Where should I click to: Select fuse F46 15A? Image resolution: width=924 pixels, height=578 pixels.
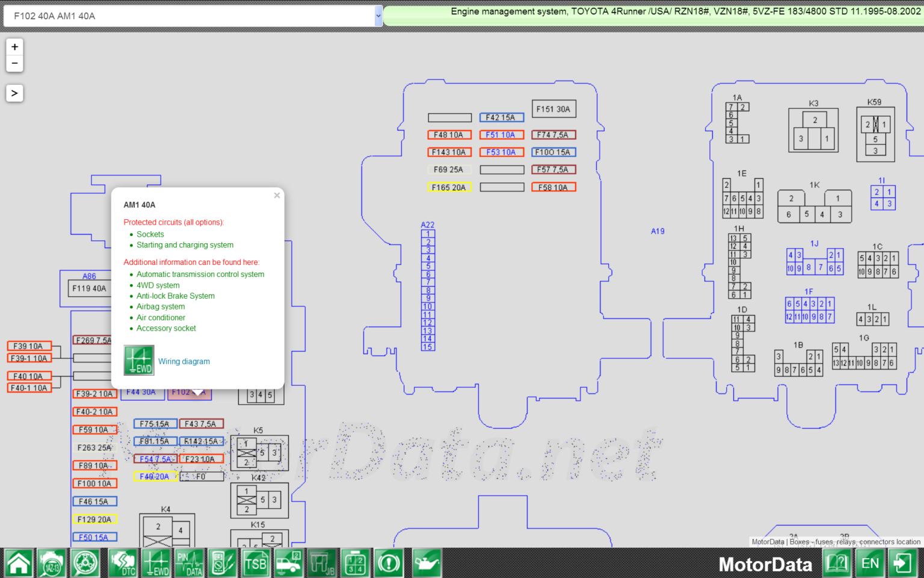95,501
